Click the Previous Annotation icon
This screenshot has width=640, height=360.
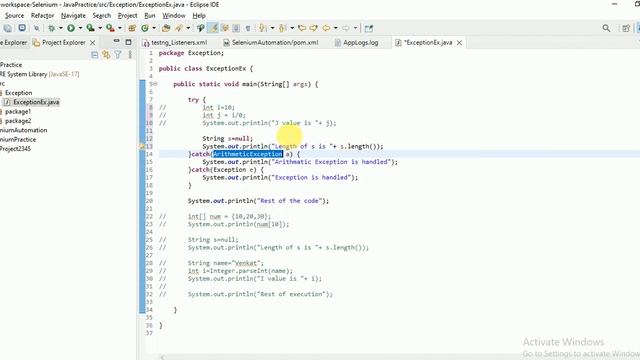(282, 28)
